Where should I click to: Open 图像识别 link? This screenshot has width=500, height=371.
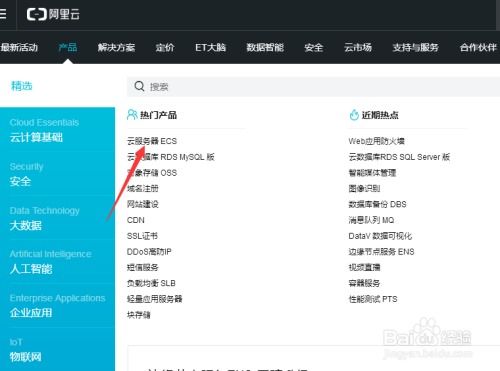tap(364, 188)
